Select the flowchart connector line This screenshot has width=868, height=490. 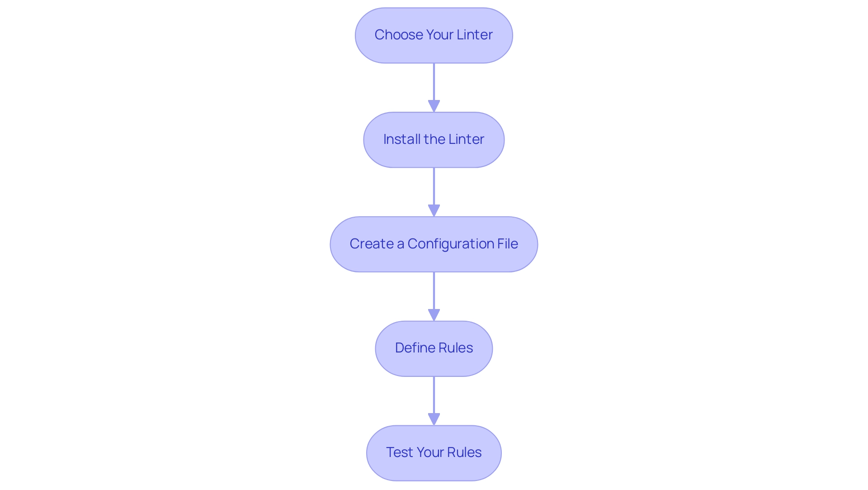point(434,86)
